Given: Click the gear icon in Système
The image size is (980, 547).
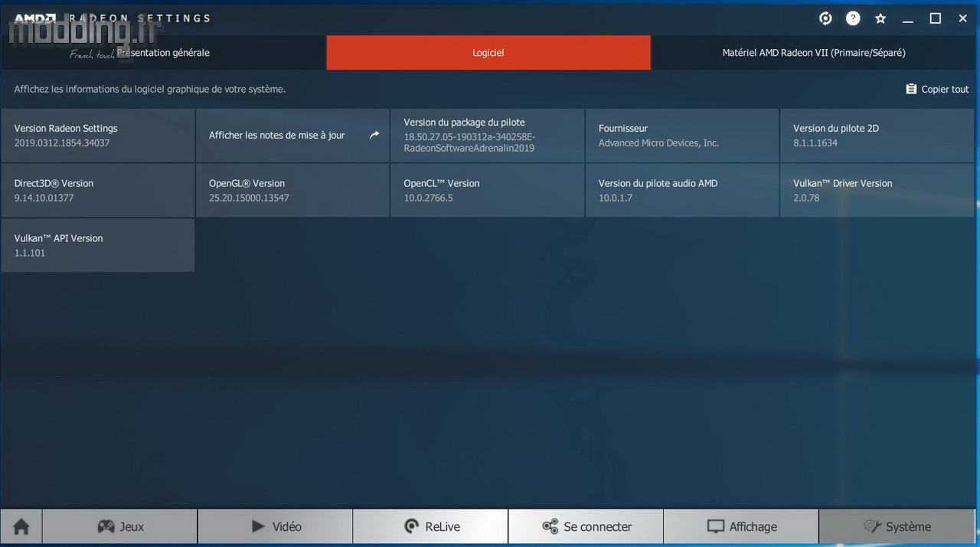Looking at the screenshot, I should [x=873, y=526].
